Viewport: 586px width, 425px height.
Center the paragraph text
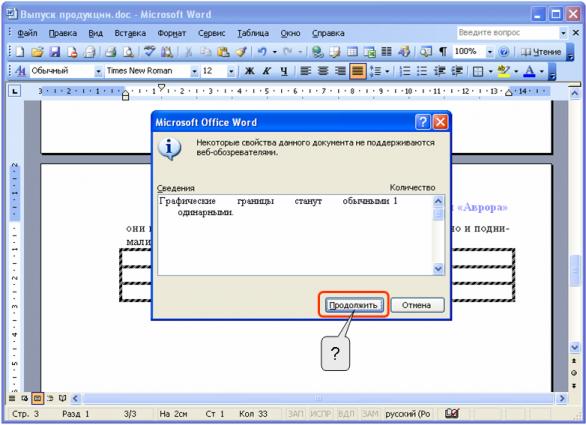click(323, 71)
